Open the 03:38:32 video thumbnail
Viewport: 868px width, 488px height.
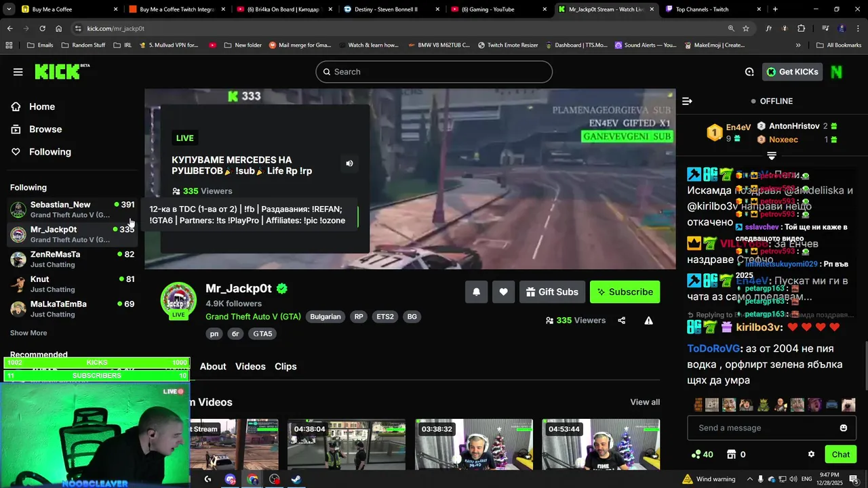coord(474,444)
